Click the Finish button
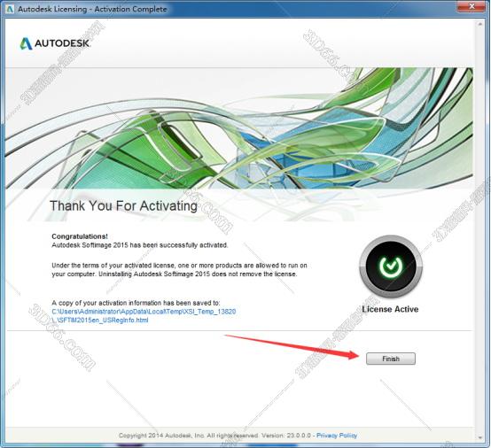Screen dimensions: 491x448 click(x=391, y=359)
